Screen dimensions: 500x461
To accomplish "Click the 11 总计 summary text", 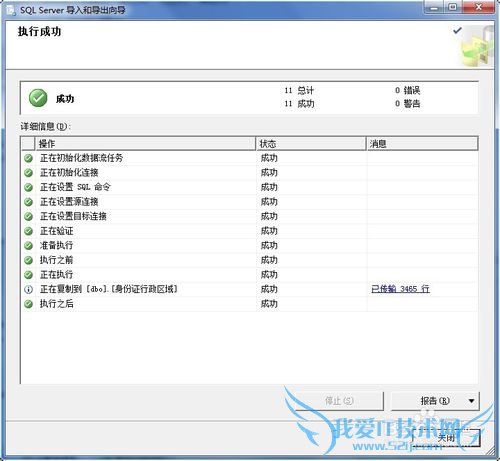I will (299, 90).
